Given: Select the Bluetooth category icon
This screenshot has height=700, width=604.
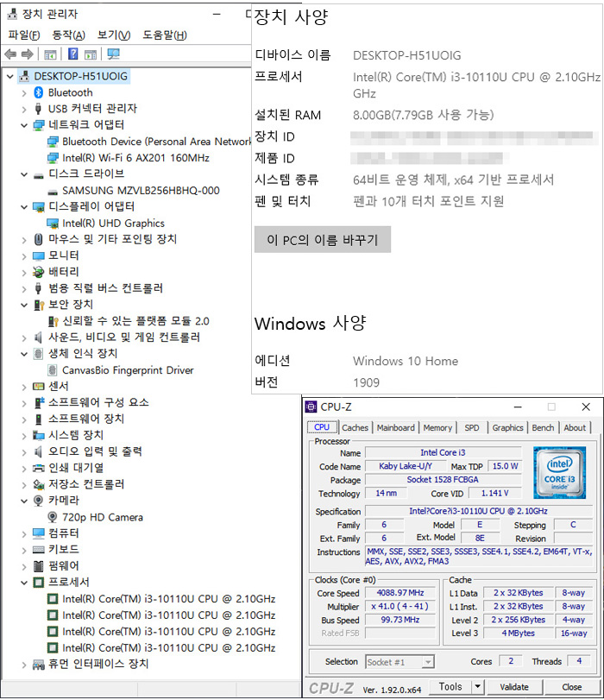Looking at the screenshot, I should (x=38, y=92).
